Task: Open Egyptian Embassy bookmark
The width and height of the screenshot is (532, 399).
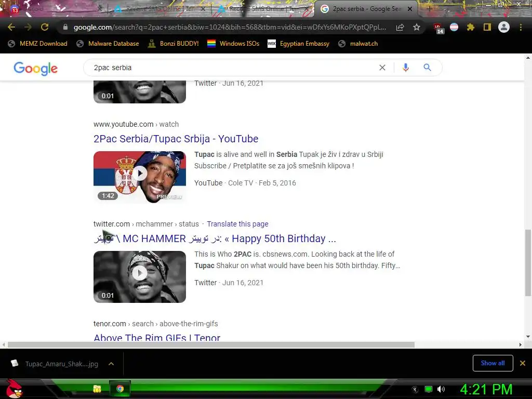Action: pyautogui.click(x=299, y=44)
